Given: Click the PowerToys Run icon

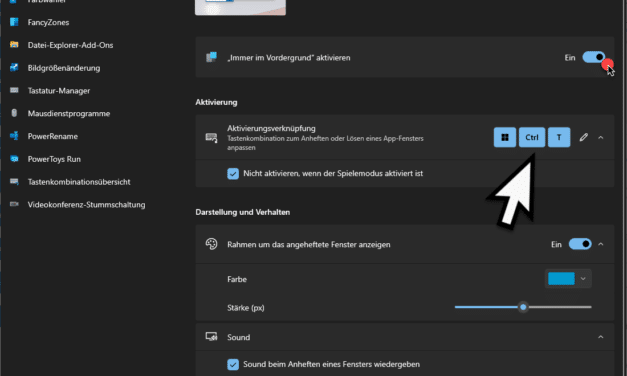Looking at the screenshot, I should coord(14,159).
